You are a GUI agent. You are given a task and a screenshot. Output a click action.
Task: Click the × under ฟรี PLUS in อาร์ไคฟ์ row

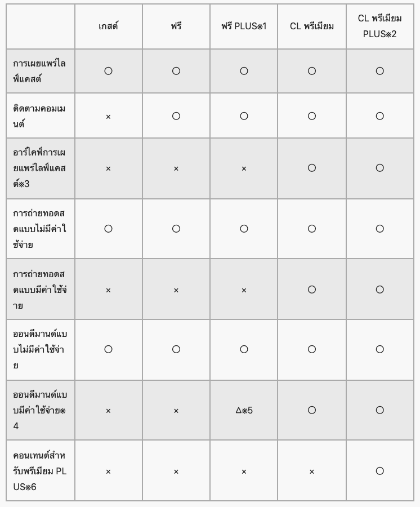(x=244, y=168)
